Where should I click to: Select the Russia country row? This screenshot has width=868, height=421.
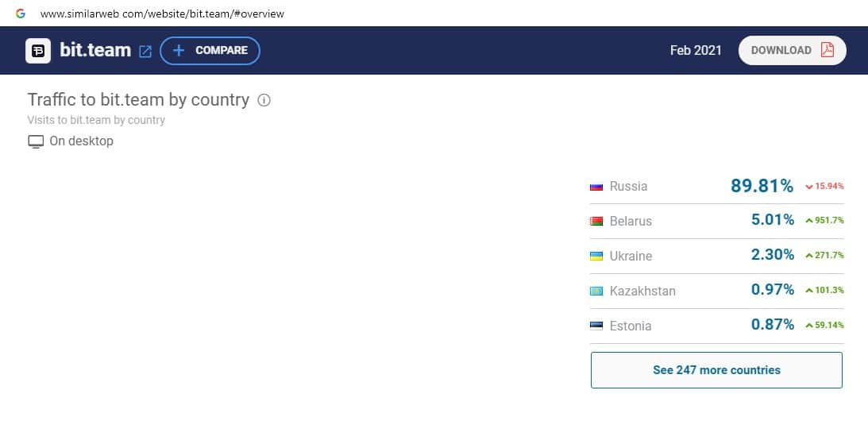716,187
